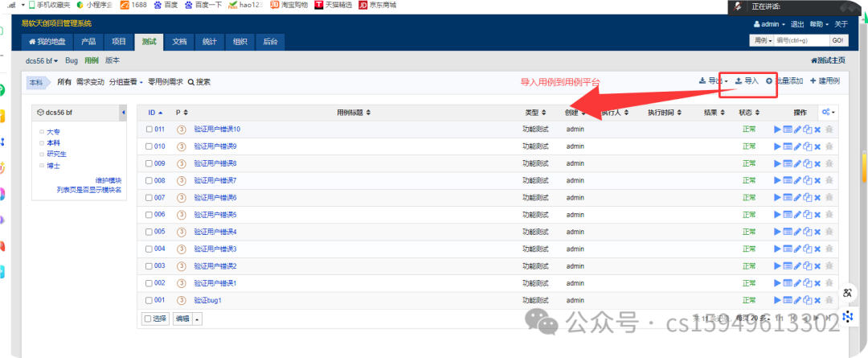This screenshot has width=868, height=358.
Task: Click 建用例 to create a case
Action: pyautogui.click(x=825, y=81)
